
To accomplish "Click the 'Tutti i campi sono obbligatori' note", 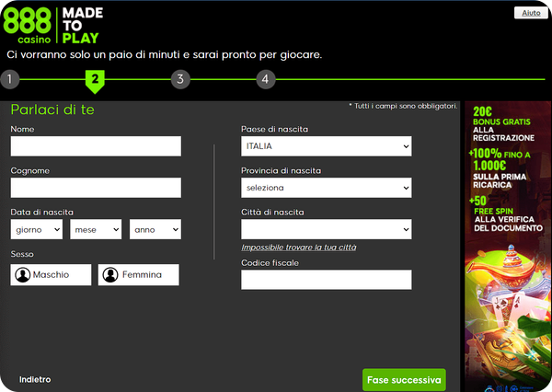I will click(403, 106).
